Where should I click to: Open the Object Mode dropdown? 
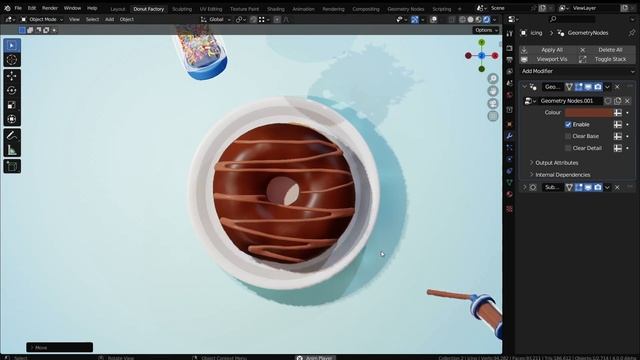tap(42, 19)
